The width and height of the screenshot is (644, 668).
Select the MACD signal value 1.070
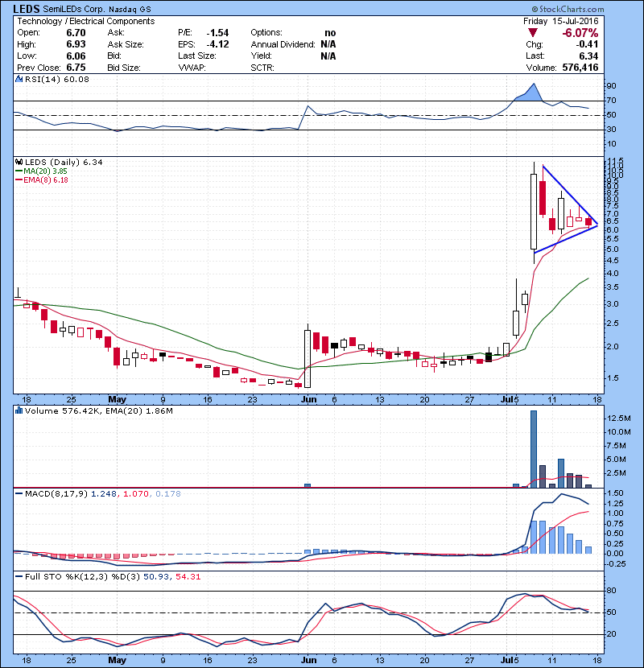(135, 494)
